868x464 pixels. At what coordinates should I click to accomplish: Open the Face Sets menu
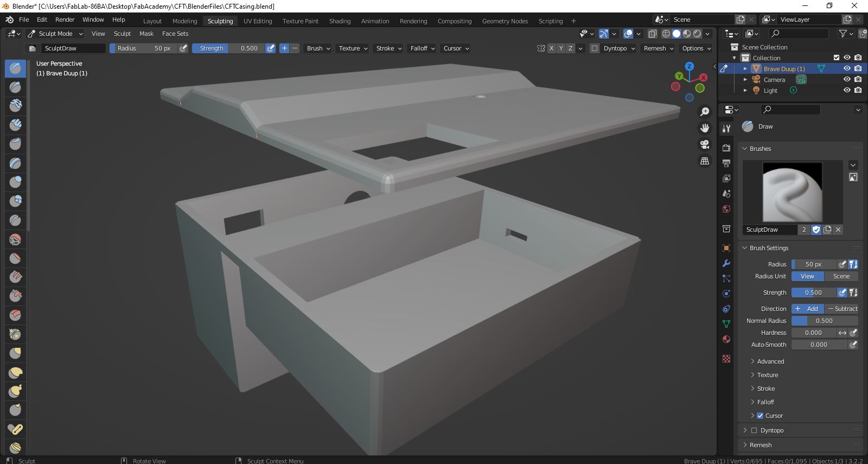[x=175, y=34]
